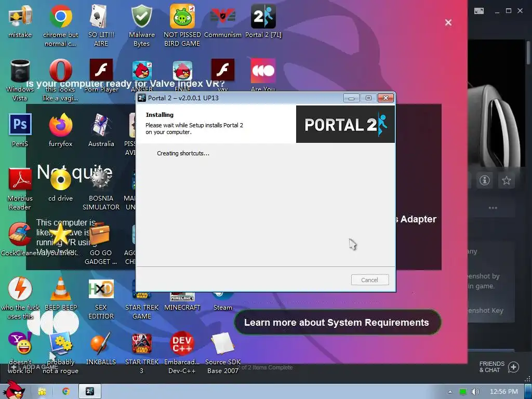Image resolution: width=532 pixels, height=399 pixels.
Task: Minimize the Portal 2 setup window
Action: pos(351,98)
